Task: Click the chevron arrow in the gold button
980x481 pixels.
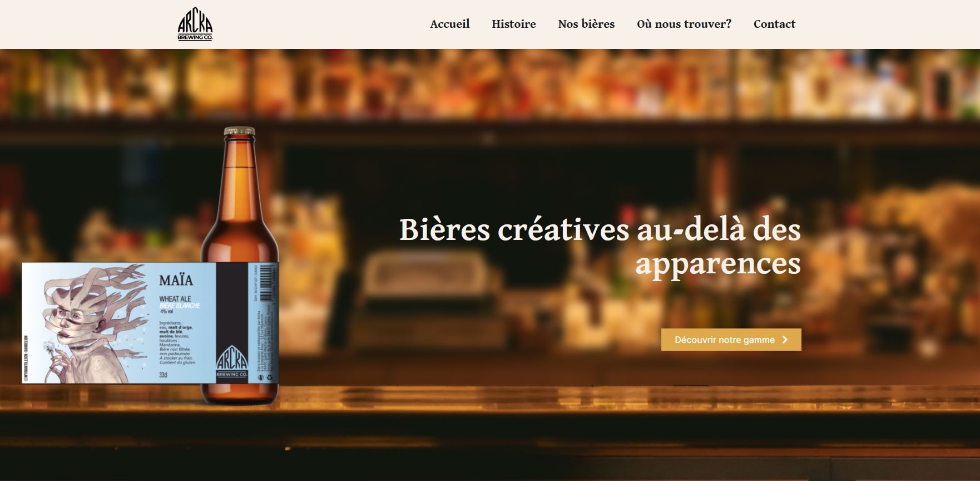Action: click(785, 340)
